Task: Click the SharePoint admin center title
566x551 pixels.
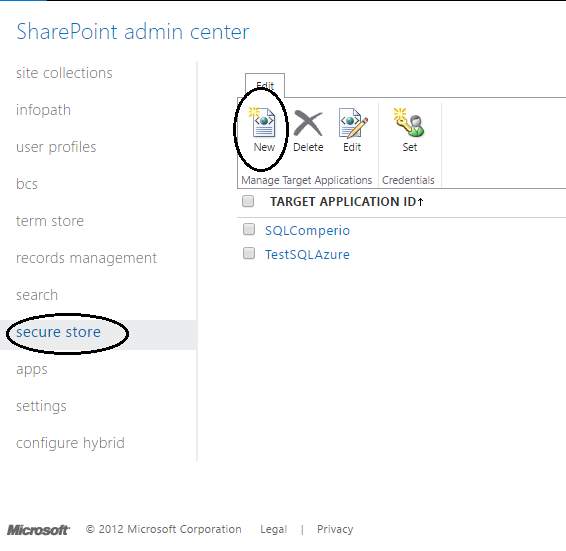Action: point(132,32)
